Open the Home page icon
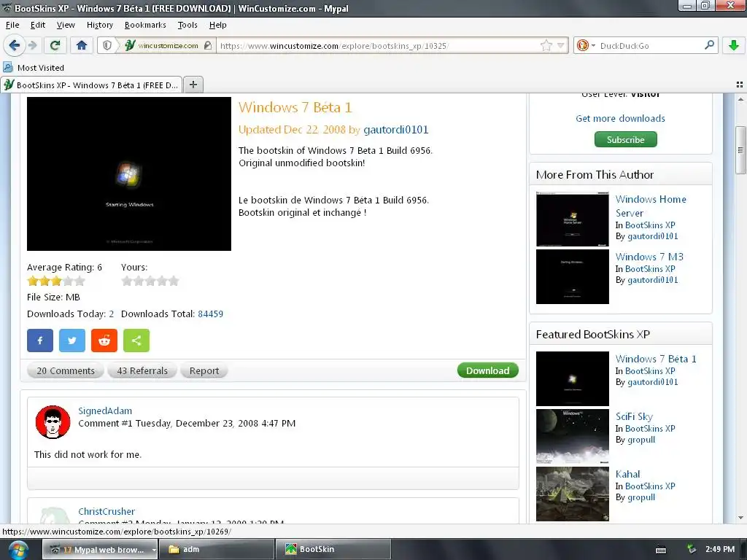The width and height of the screenshot is (747, 560). (82, 45)
